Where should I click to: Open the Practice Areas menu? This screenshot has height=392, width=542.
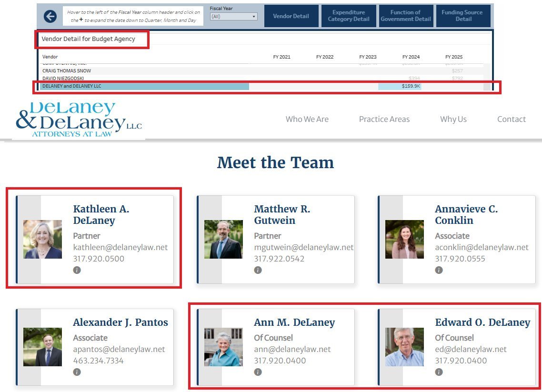(384, 119)
